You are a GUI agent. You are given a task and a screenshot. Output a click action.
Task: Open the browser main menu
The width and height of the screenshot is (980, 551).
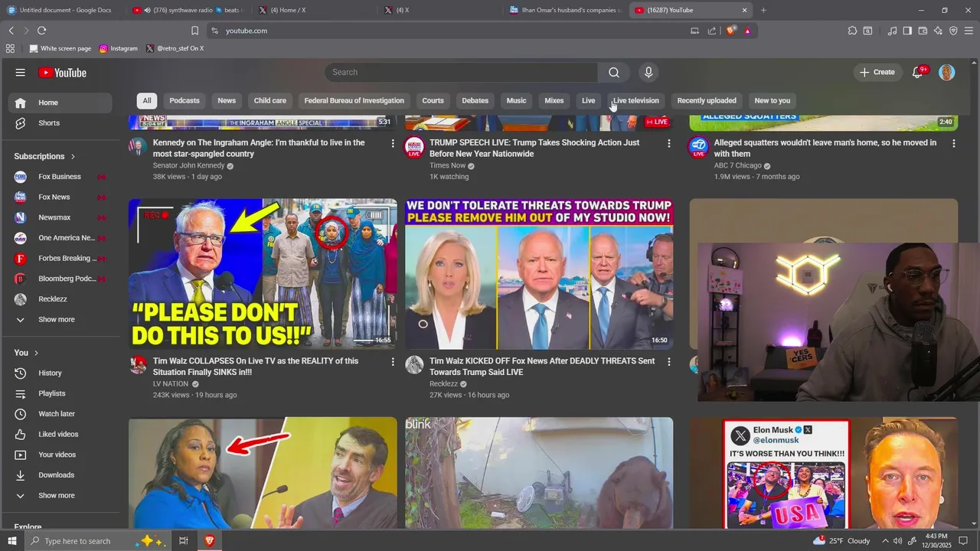click(x=969, y=31)
